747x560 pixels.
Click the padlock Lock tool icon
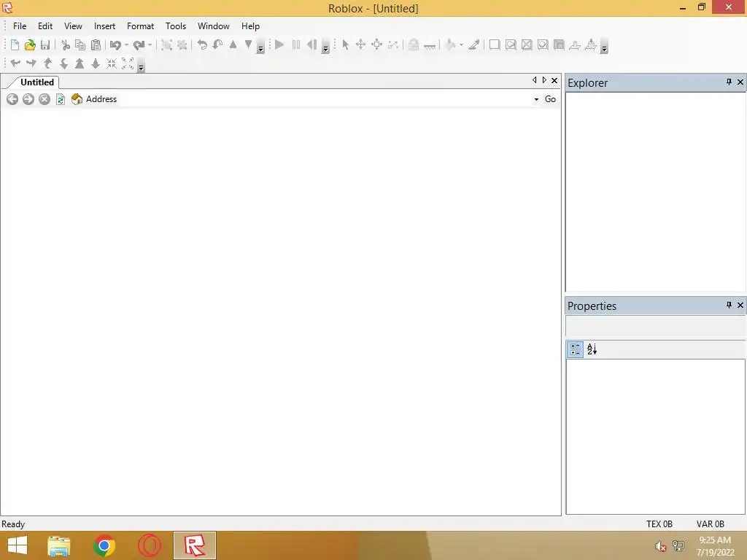point(414,44)
